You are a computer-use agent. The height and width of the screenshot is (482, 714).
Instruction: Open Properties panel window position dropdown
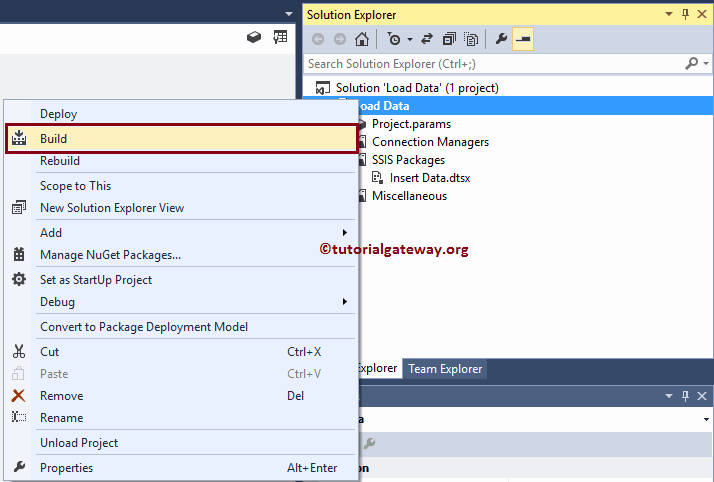point(669,396)
